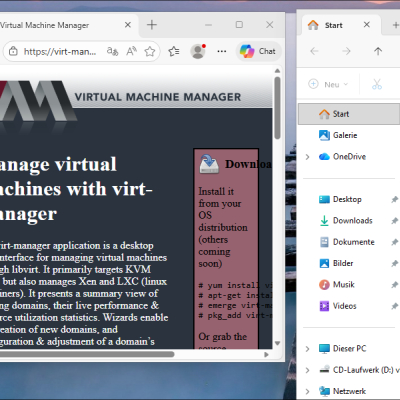
Task: Click the pin icon next to Bilder
Action: coord(395,263)
